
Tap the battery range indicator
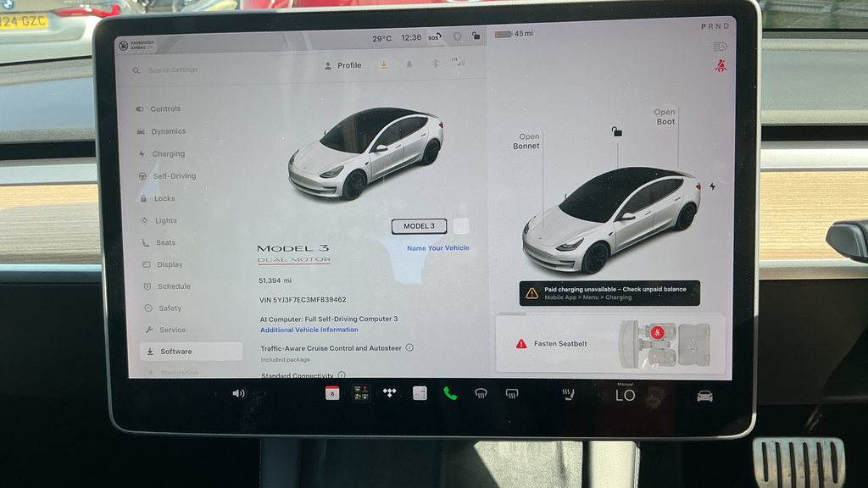coord(513,34)
